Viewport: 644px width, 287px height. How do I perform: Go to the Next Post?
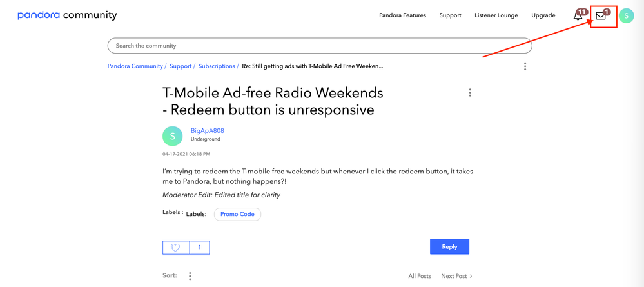coord(456,276)
